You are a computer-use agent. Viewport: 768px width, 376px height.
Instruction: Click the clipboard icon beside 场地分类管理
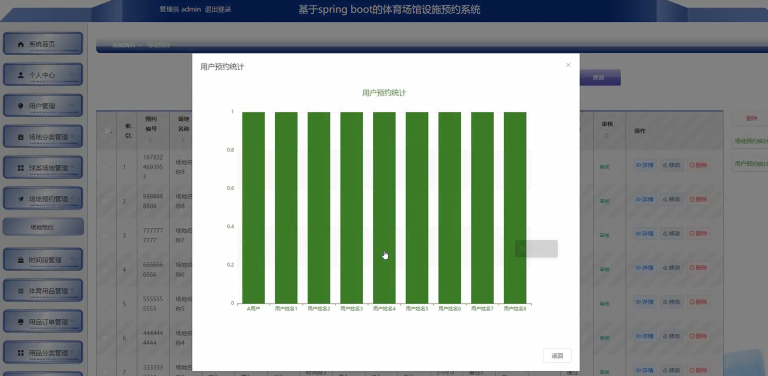[21, 137]
